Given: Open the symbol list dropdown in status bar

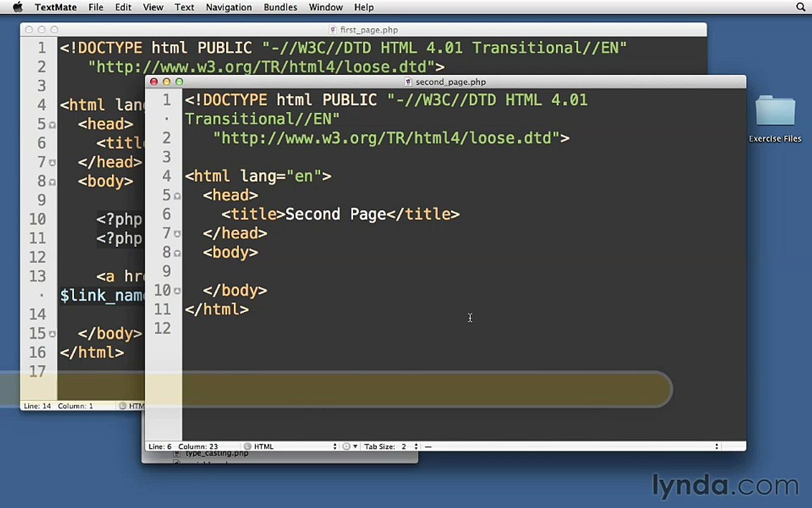Looking at the screenshot, I should coord(572,447).
